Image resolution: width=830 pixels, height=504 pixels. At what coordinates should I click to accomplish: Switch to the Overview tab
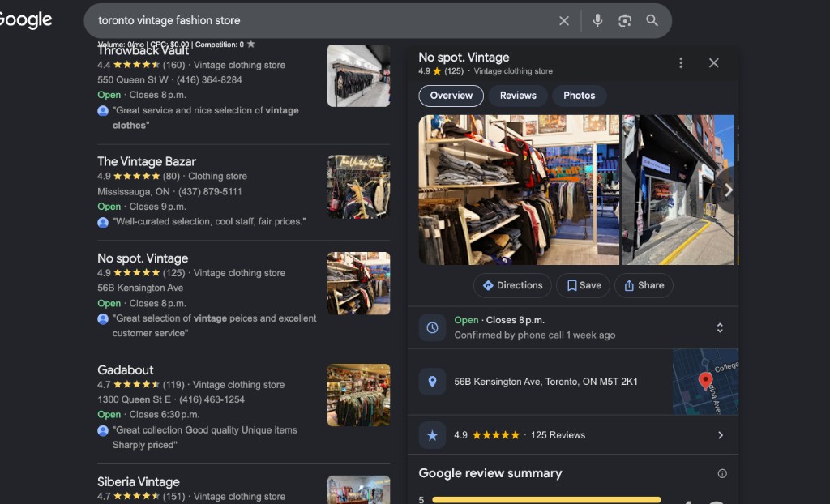click(451, 96)
